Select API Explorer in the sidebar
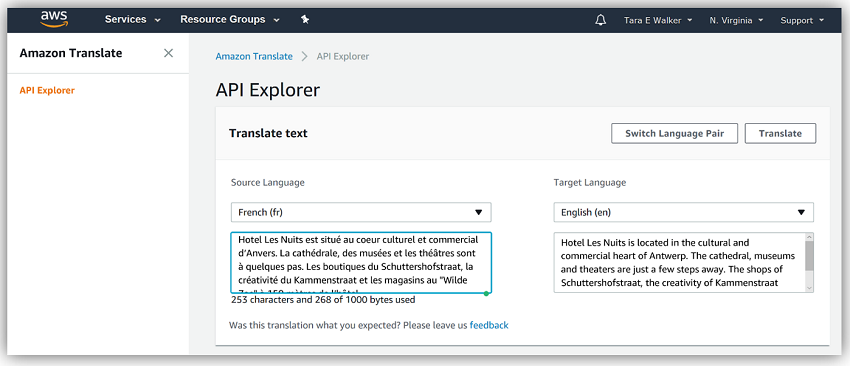This screenshot has height=366, width=850. pyautogui.click(x=47, y=91)
